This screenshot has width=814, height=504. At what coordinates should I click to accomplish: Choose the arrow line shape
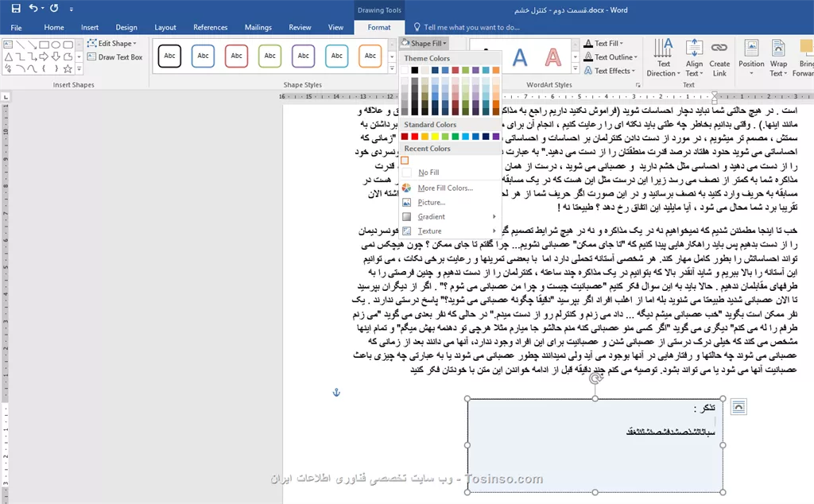pos(32,45)
